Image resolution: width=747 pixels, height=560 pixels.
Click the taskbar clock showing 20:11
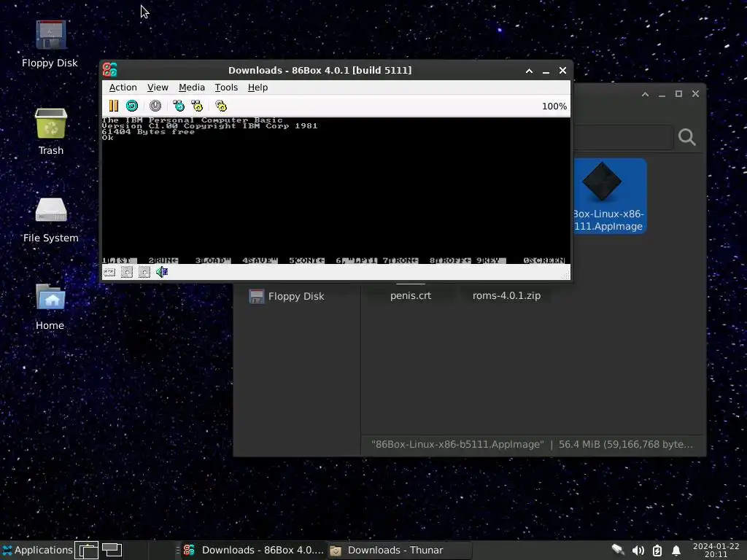coord(716,550)
